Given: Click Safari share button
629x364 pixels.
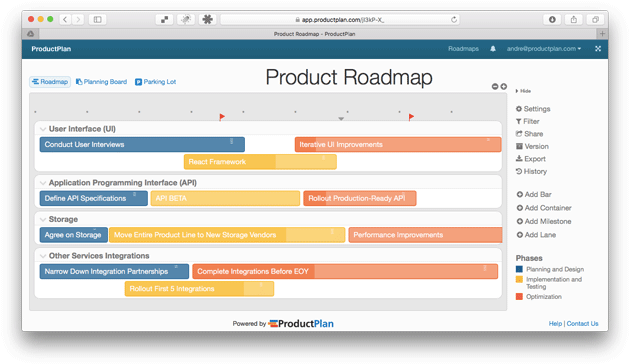Looking at the screenshot, I should (x=574, y=19).
